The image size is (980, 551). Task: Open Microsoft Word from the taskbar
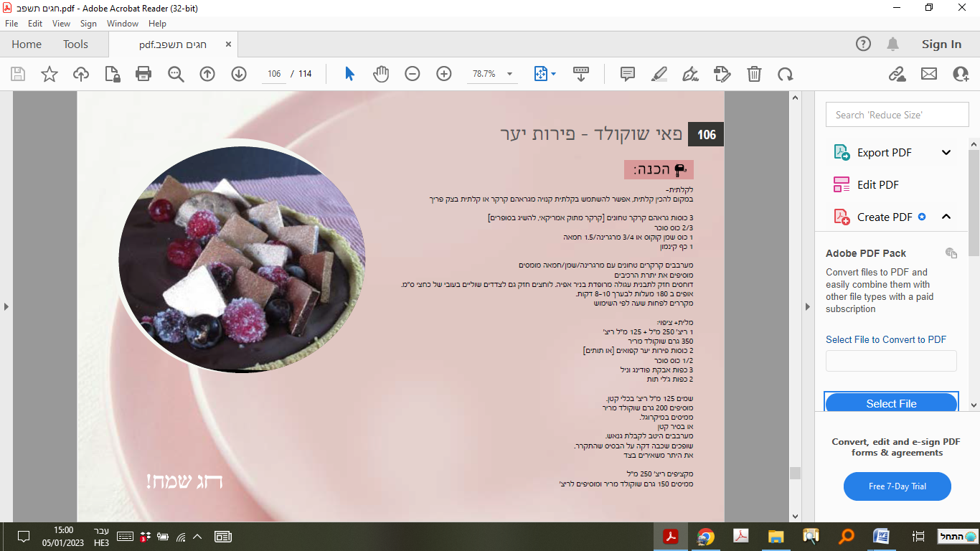coord(882,537)
